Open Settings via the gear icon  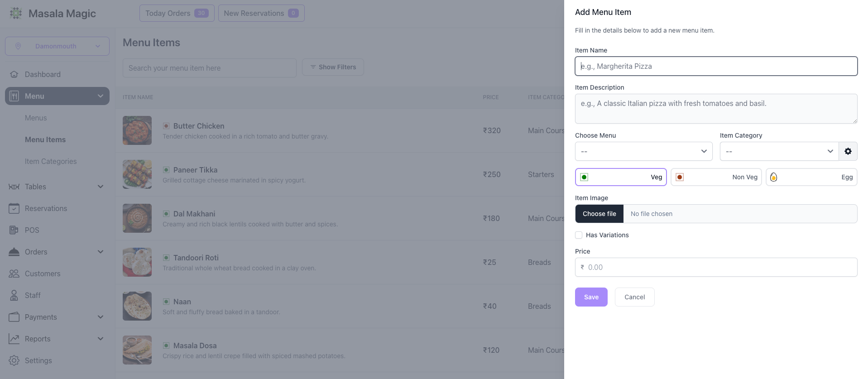(x=14, y=360)
